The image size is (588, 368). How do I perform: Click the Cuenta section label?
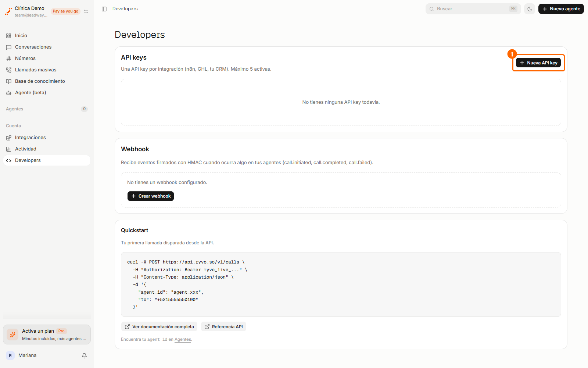coord(14,126)
